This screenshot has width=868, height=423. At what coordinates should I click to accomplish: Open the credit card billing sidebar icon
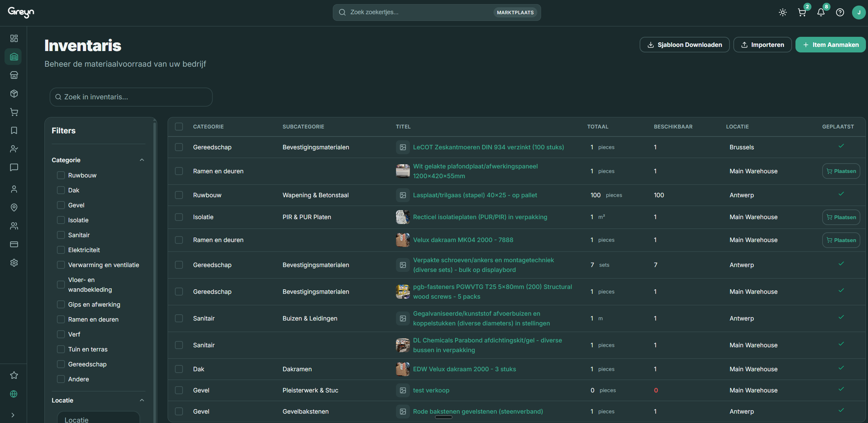(14, 244)
